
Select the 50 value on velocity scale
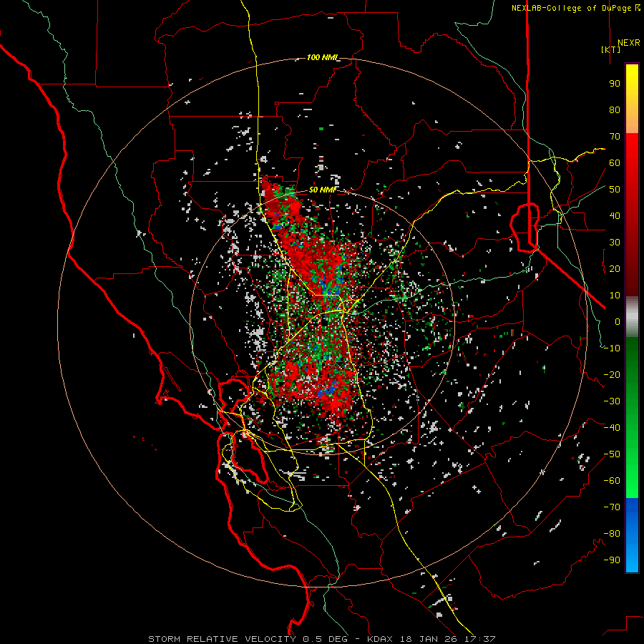(615, 190)
